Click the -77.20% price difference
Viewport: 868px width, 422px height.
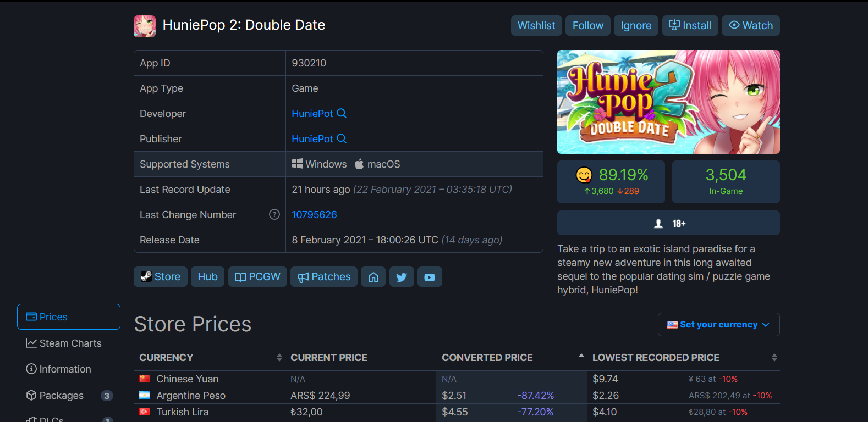pos(536,412)
